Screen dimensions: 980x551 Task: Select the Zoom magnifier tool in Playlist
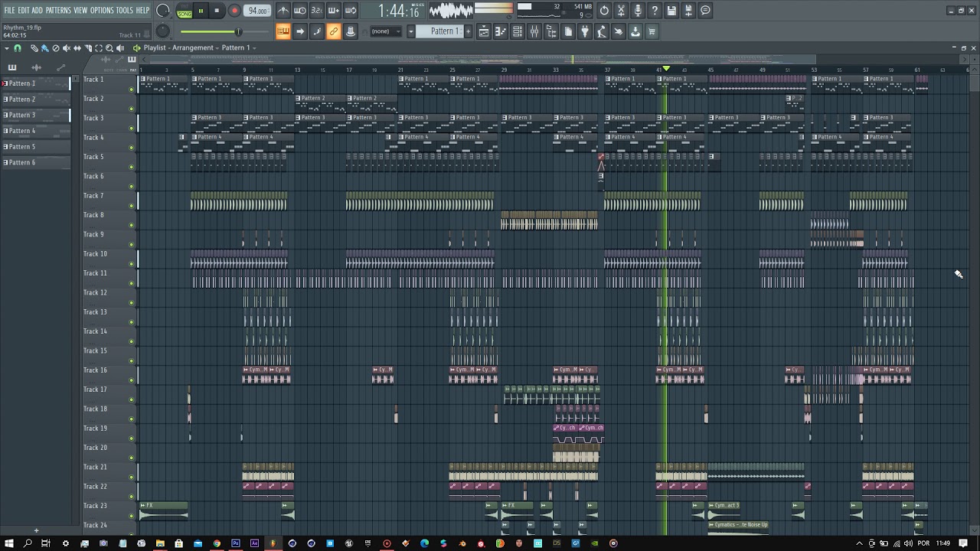(109, 48)
